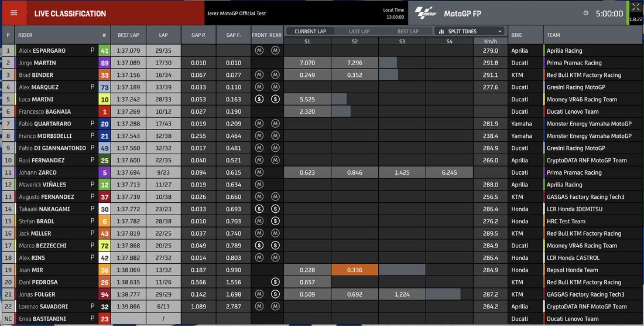Select rider Fabio QUARTARARO
The width and height of the screenshot is (644, 326).
point(44,124)
